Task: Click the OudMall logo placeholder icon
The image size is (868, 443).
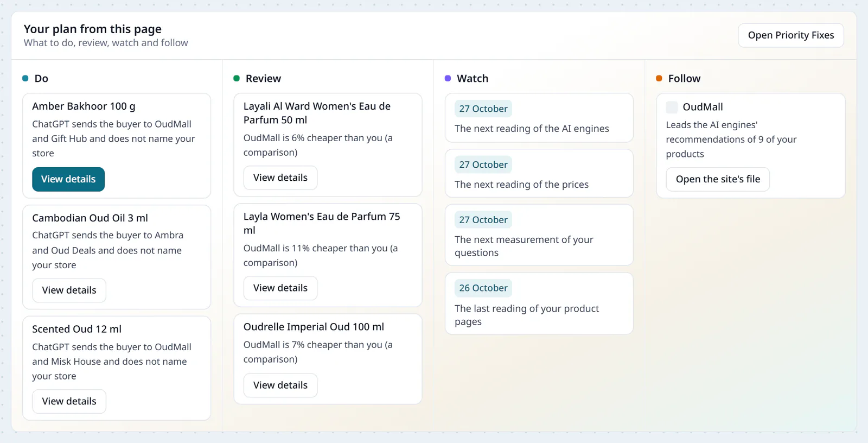Action: (672, 107)
